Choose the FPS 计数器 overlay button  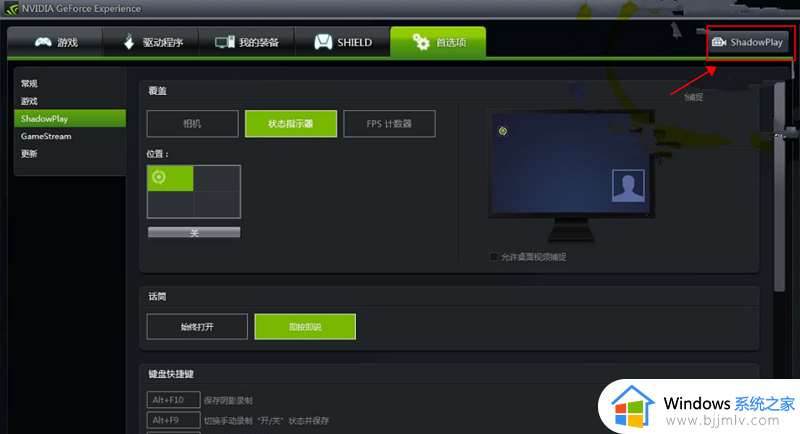389,123
